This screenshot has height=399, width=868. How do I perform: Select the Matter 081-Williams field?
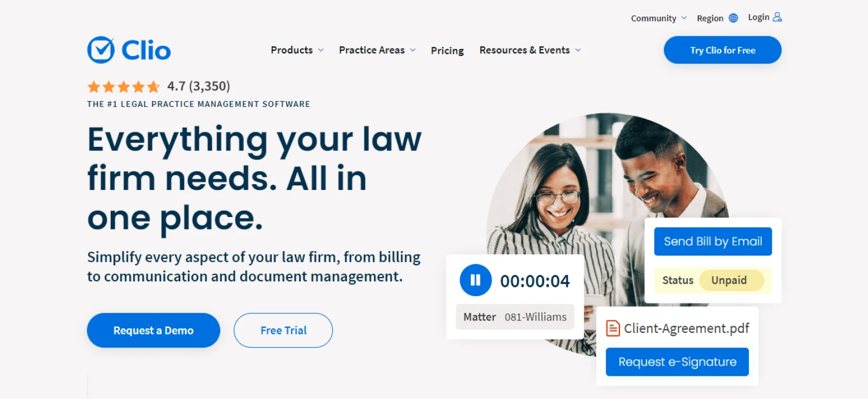point(515,317)
